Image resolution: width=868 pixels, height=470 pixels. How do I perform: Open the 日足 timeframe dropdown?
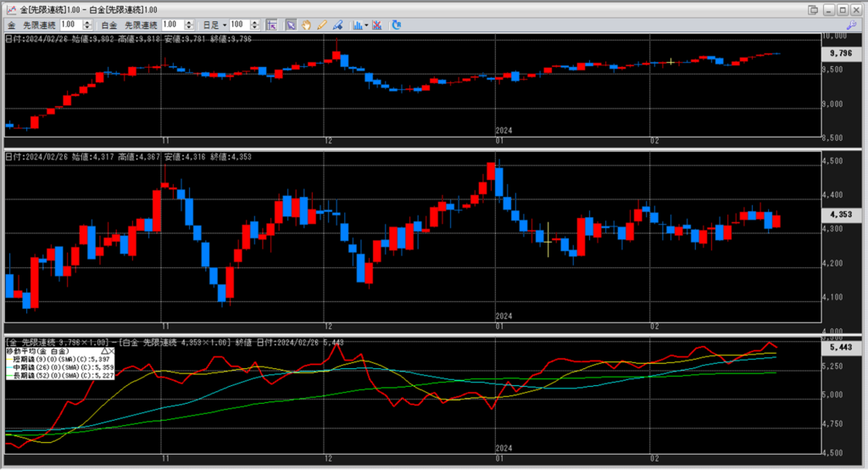coord(225,25)
